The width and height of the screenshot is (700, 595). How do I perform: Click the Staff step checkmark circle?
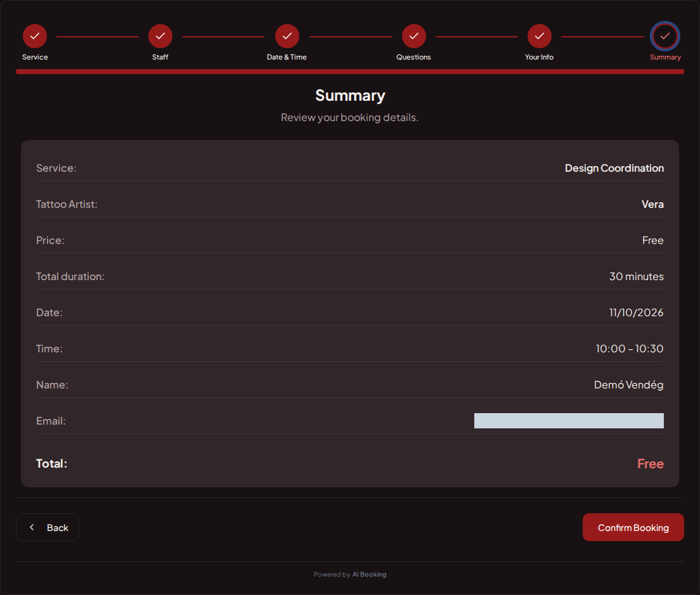click(x=160, y=36)
